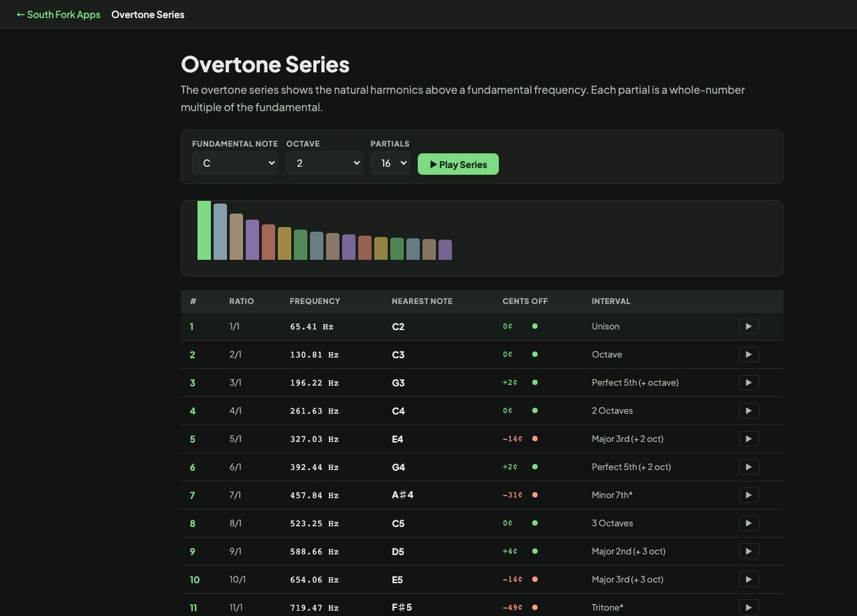Screen dimensions: 857x616
Task: Open the Fundamental Note dropdown
Action: point(235,163)
